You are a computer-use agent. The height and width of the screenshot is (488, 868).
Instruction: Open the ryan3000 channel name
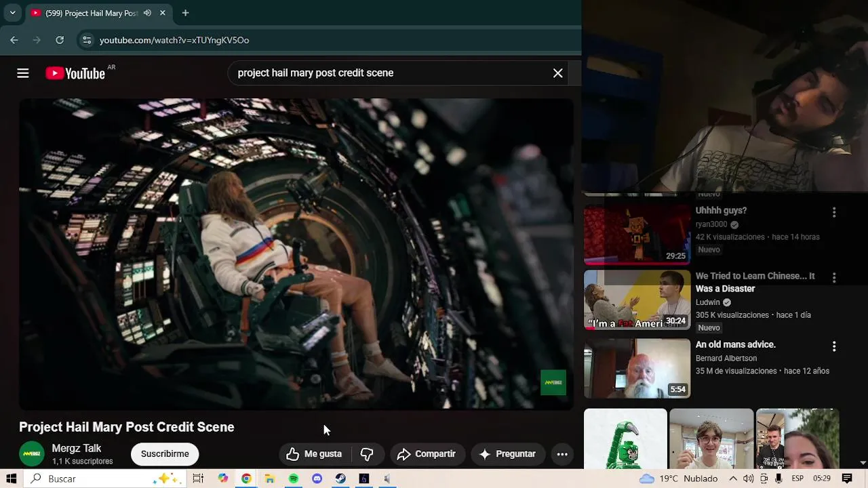point(711,224)
